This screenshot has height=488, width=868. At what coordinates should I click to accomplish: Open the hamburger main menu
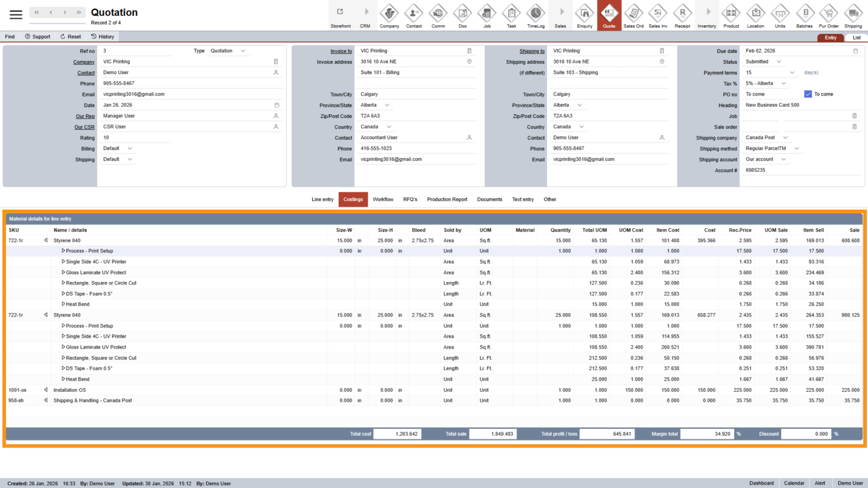coord(16,14)
